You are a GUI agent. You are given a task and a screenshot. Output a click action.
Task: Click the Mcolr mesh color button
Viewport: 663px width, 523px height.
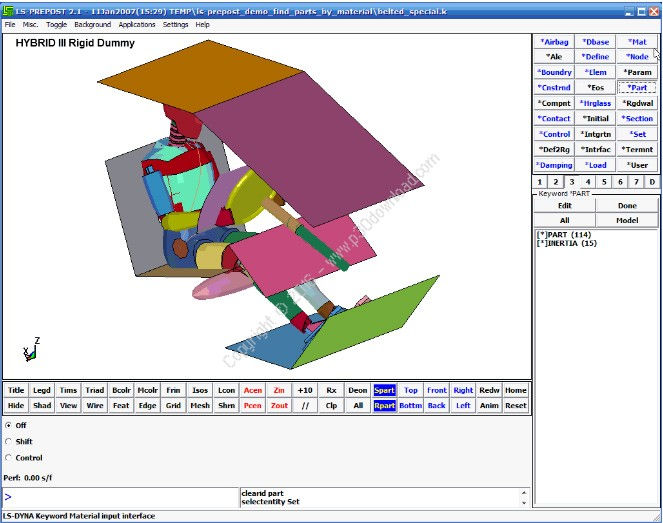[148, 390]
